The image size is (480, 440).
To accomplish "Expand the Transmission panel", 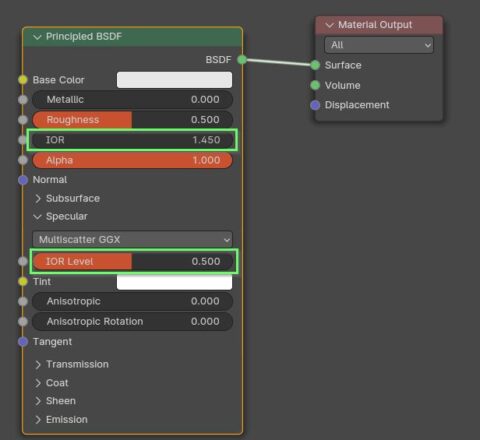I will (x=38, y=365).
